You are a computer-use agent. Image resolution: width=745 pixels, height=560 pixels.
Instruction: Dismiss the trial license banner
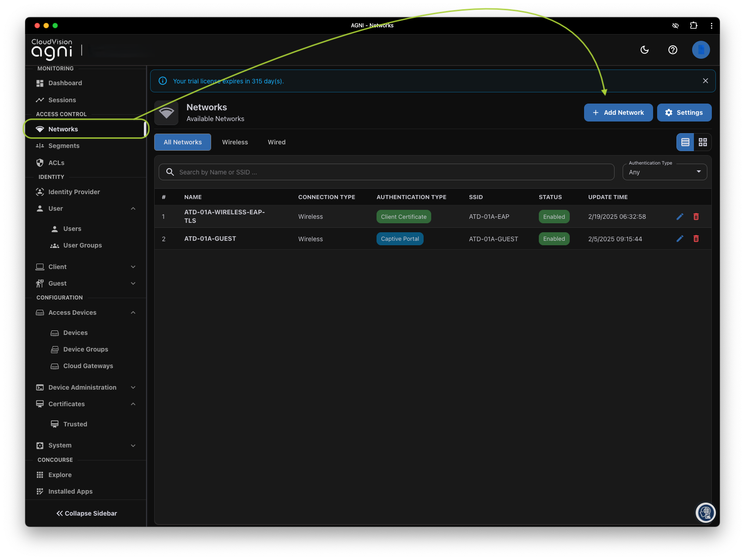click(x=705, y=81)
